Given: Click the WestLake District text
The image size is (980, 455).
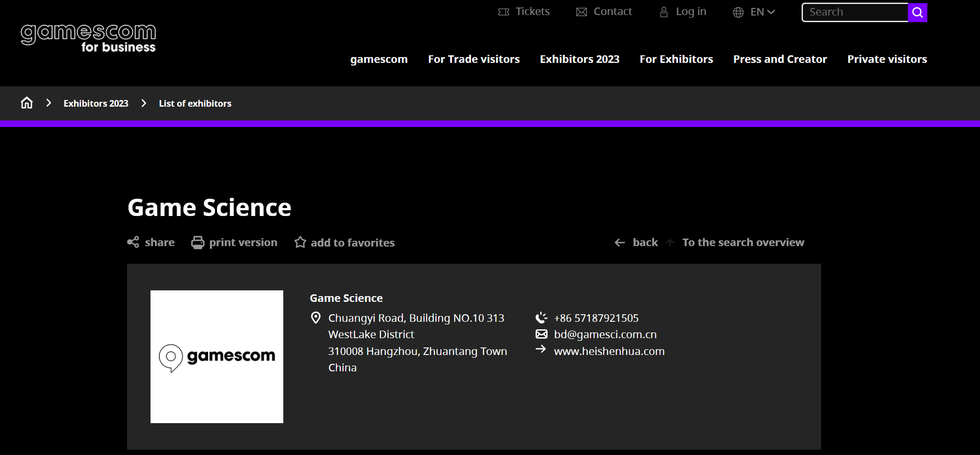Looking at the screenshot, I should pyautogui.click(x=371, y=335).
